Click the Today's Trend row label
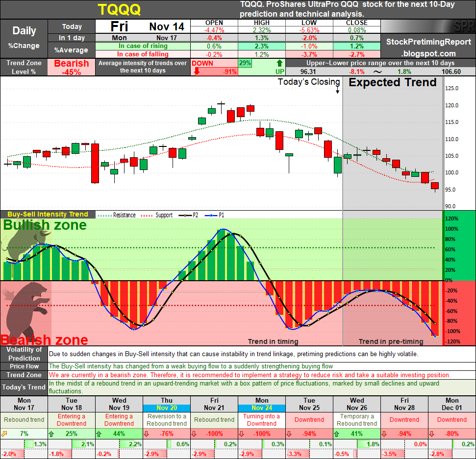The width and height of the screenshot is (476, 459). point(24,387)
